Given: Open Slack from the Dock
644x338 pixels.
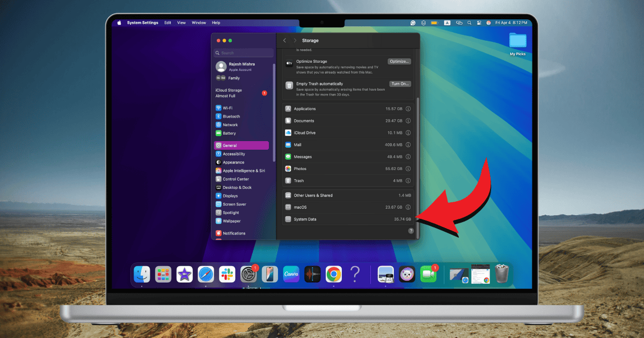Looking at the screenshot, I should tap(227, 274).
